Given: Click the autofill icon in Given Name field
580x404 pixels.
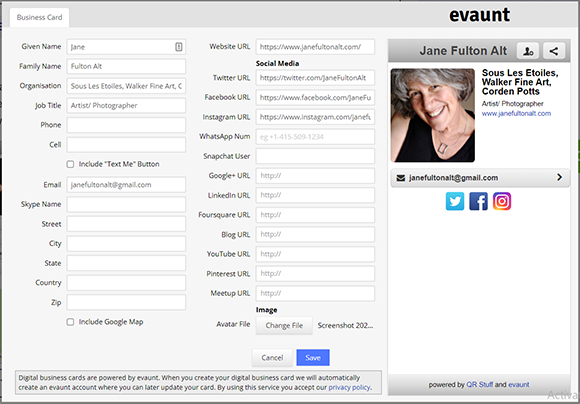Looking at the screenshot, I should click(x=179, y=47).
